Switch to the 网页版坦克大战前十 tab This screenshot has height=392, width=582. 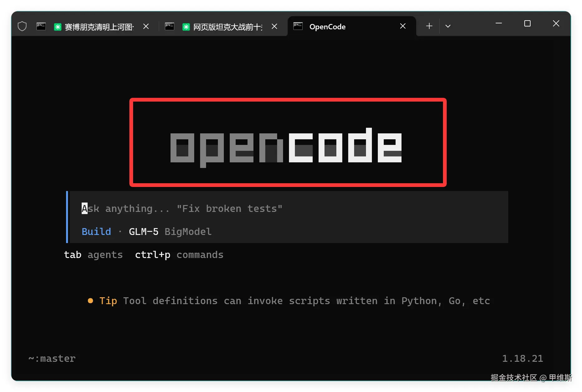point(223,26)
